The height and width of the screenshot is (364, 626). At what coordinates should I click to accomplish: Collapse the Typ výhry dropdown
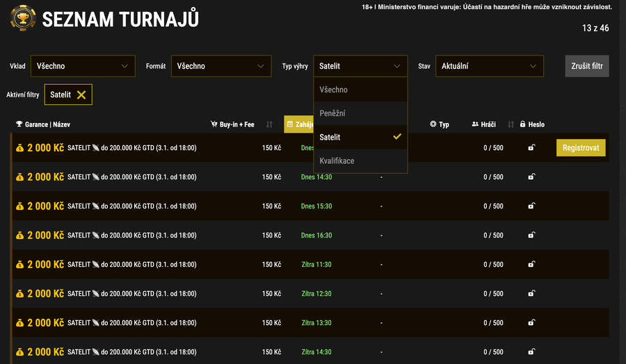coord(360,66)
